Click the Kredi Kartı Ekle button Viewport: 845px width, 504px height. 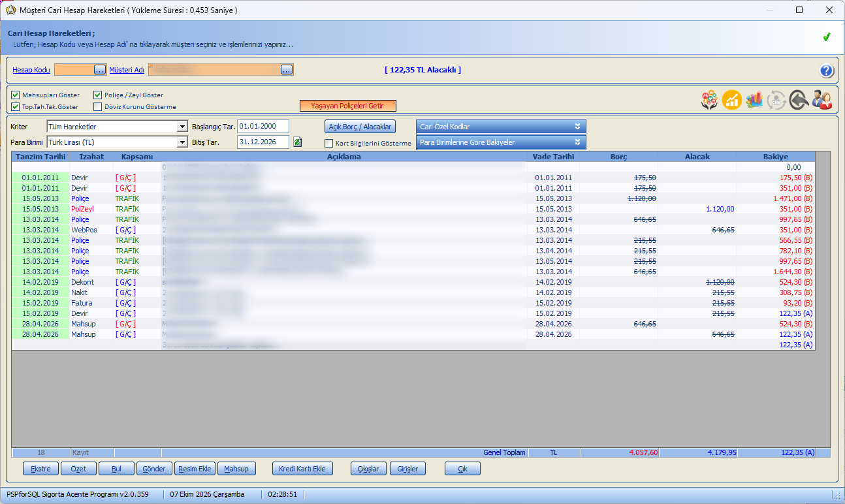[x=302, y=469]
